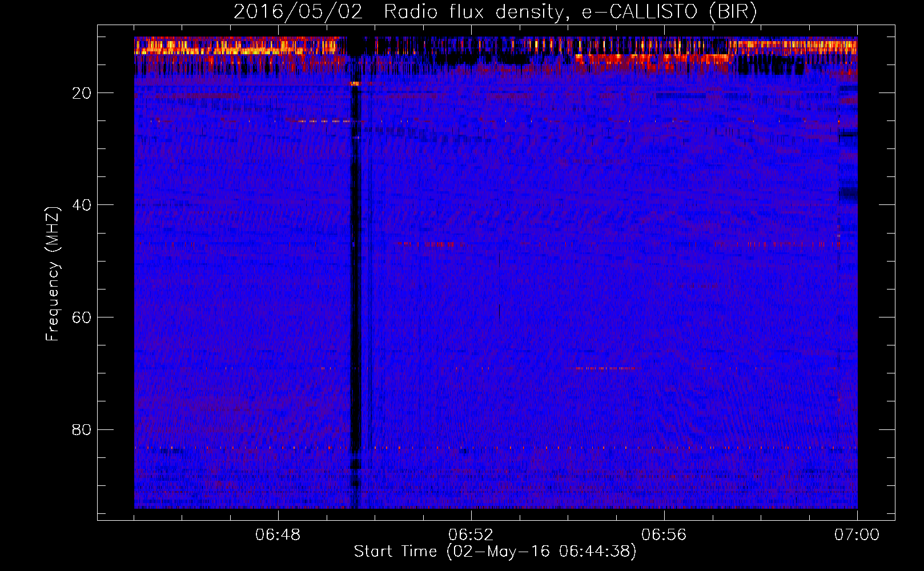The image size is (924, 571).
Task: Click the 20 MHz frequency tick label
Action: pos(82,93)
